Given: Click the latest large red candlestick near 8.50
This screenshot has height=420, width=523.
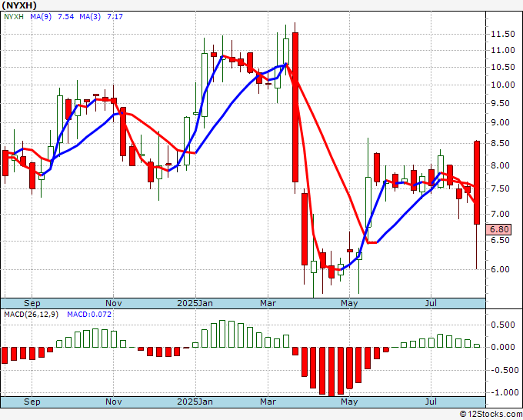Looking at the screenshot, I should (x=477, y=182).
